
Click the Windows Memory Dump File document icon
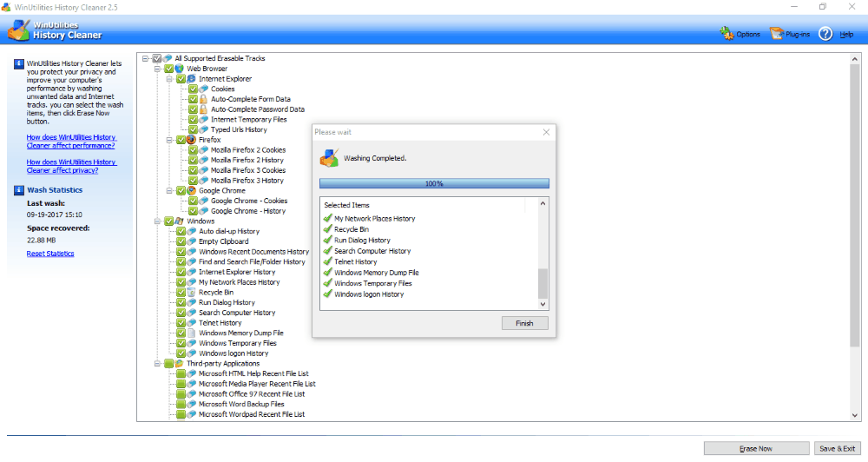click(x=192, y=333)
